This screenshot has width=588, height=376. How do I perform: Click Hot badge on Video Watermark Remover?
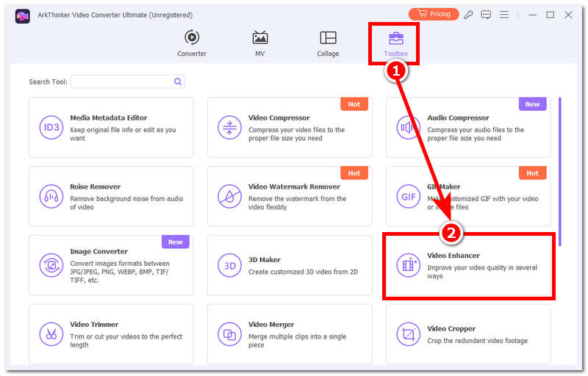coord(354,173)
